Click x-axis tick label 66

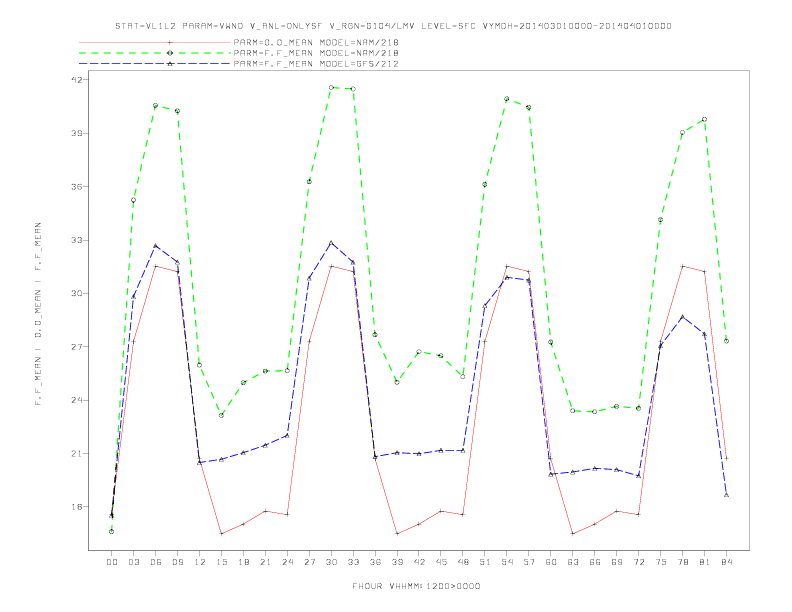(x=595, y=562)
